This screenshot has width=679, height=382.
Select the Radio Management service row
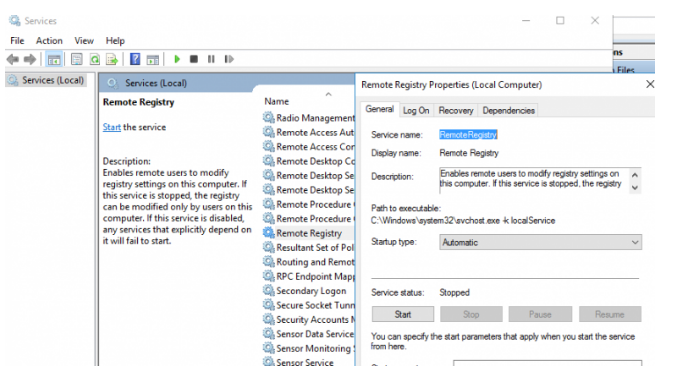[309, 117]
